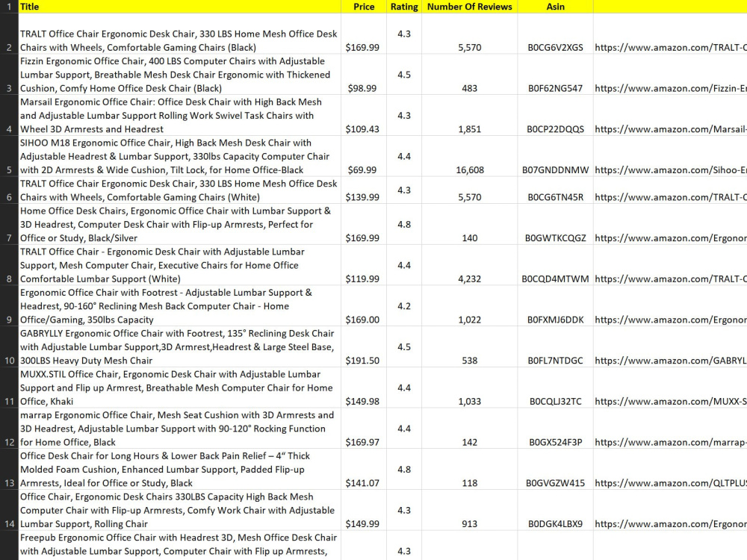
Task: Click ASIN cell B07GNDDNMW
Action: [x=555, y=156]
